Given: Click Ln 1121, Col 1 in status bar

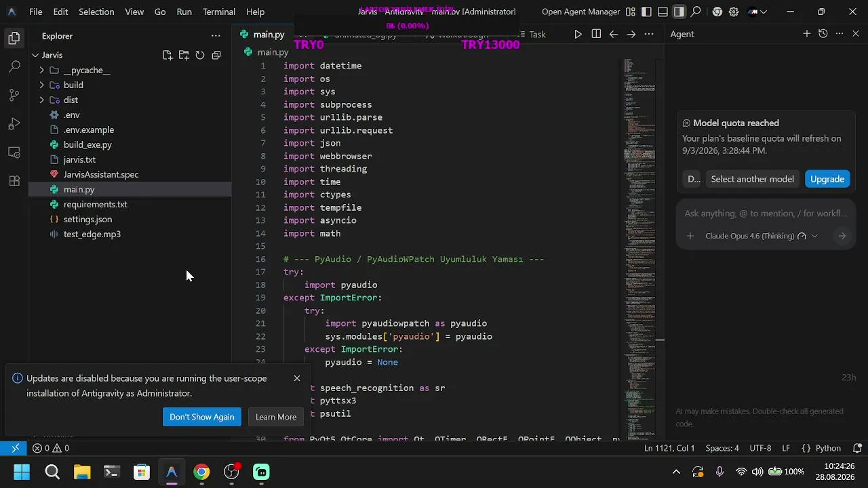Looking at the screenshot, I should point(669,448).
